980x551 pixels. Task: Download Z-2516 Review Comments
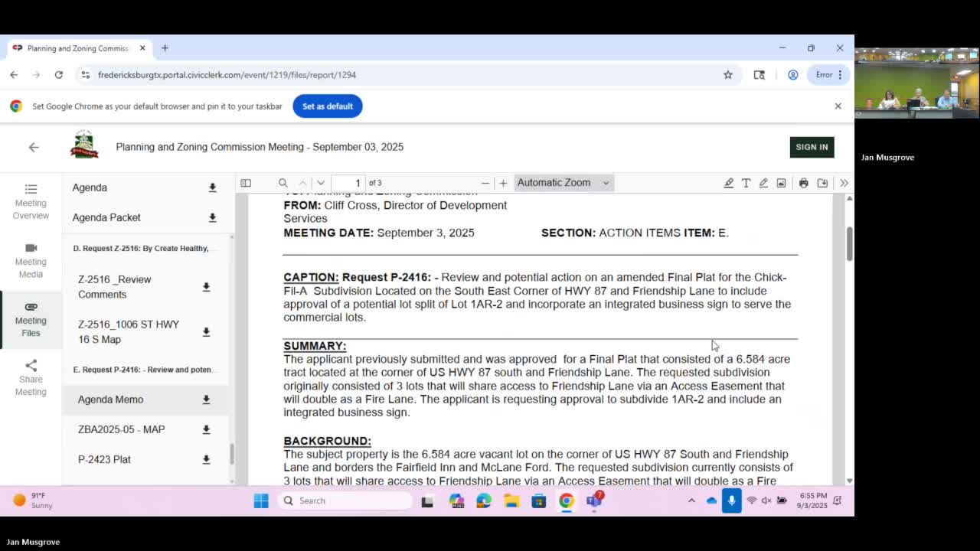click(x=206, y=287)
